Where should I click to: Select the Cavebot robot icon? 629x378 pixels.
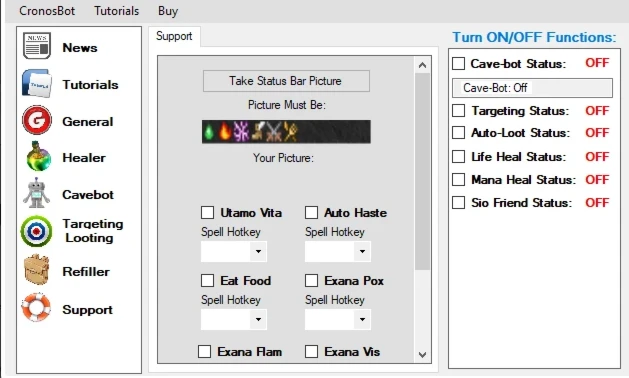37,193
